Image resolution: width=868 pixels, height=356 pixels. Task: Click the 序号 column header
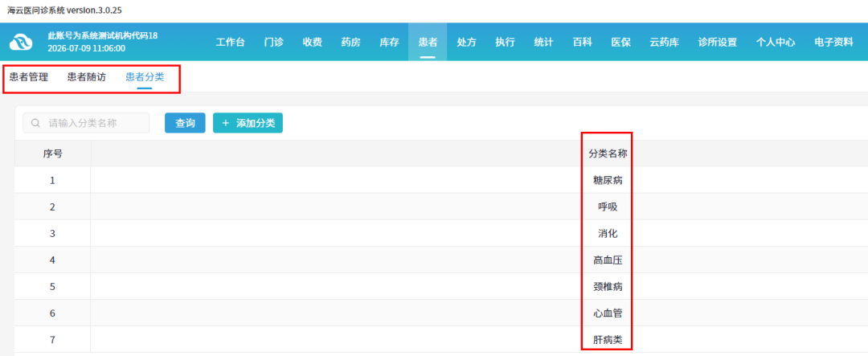point(52,153)
